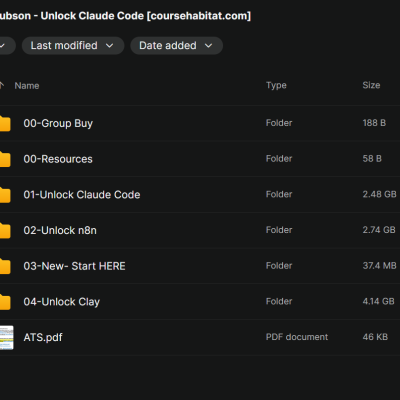400x400 pixels.
Task: Select the 00-Resources folder name
Action: (58, 159)
